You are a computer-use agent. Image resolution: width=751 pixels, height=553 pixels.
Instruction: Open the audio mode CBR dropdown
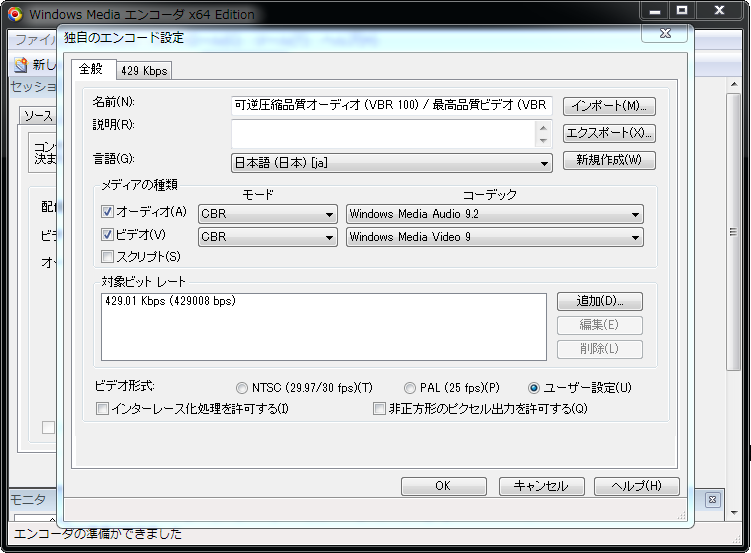(x=267, y=214)
